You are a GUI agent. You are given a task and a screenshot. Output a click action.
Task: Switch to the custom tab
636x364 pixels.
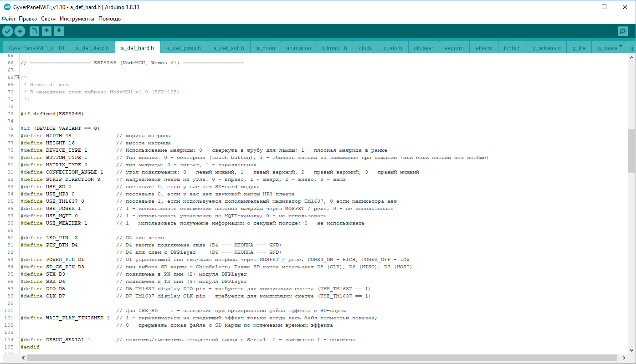click(393, 48)
